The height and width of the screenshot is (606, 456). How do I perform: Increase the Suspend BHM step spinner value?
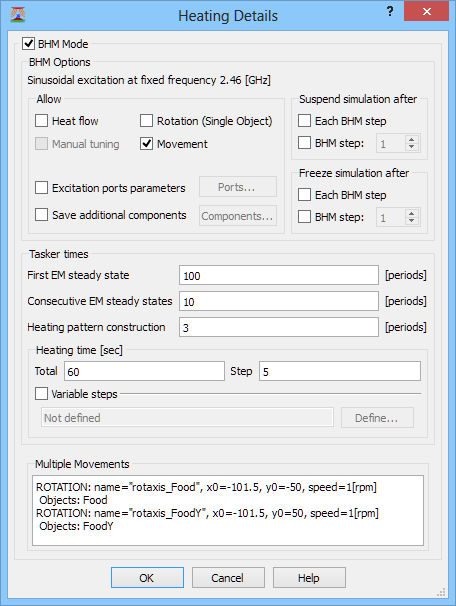(412, 140)
